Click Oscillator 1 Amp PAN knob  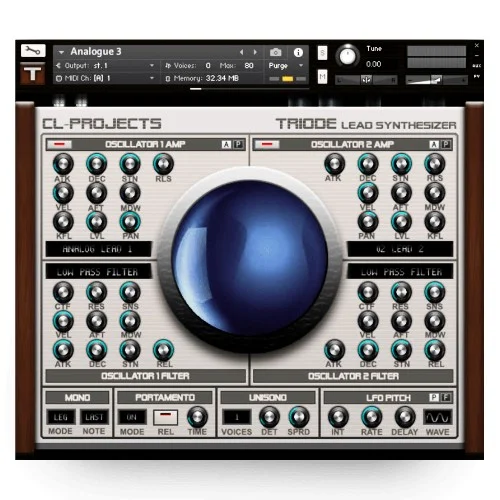[x=130, y=222]
